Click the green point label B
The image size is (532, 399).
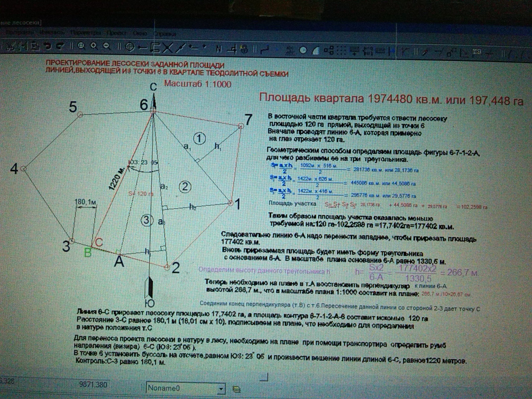click(x=88, y=252)
